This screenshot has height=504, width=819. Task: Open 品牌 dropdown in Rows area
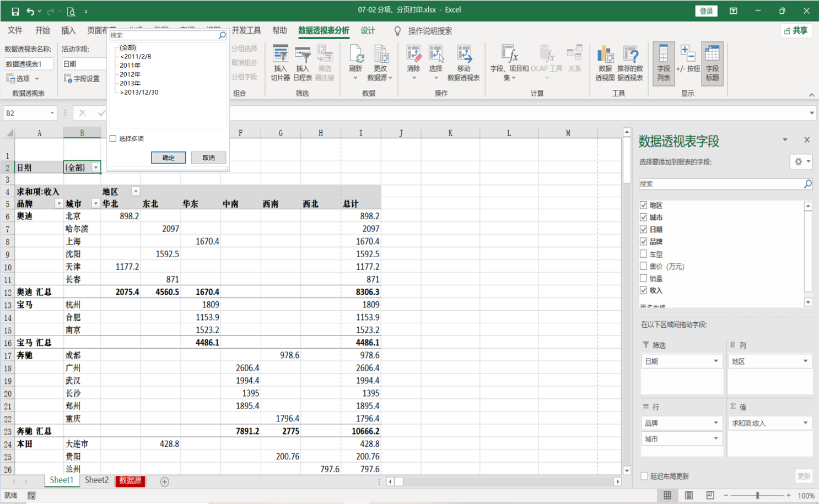pyautogui.click(x=716, y=423)
